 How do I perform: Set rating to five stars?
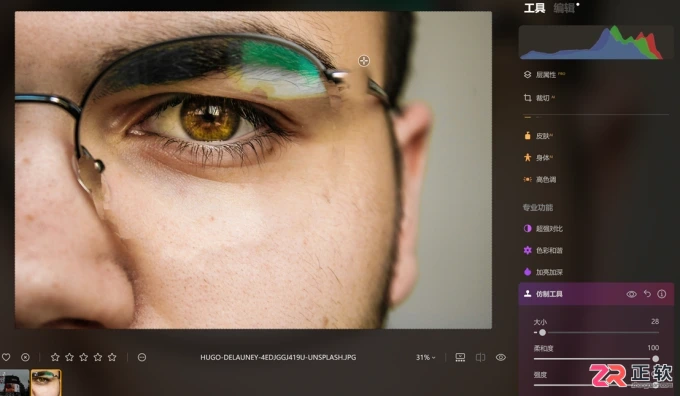(x=112, y=357)
